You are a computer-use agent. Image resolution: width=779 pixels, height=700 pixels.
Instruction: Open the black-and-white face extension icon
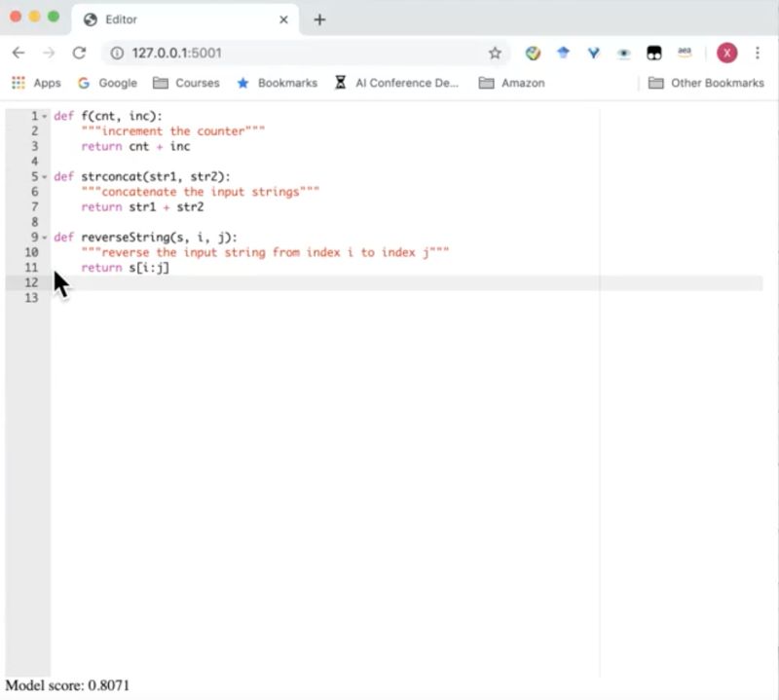pyautogui.click(x=653, y=54)
